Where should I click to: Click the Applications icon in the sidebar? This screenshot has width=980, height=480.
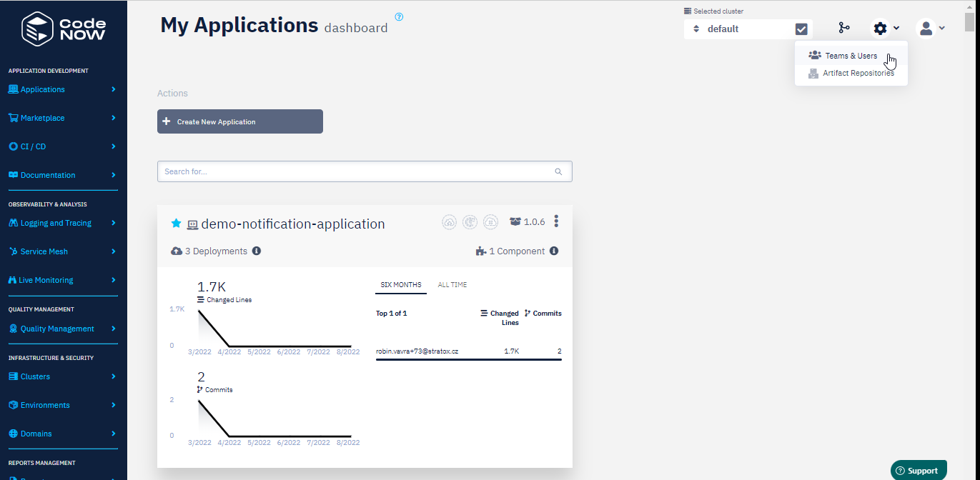(x=13, y=89)
